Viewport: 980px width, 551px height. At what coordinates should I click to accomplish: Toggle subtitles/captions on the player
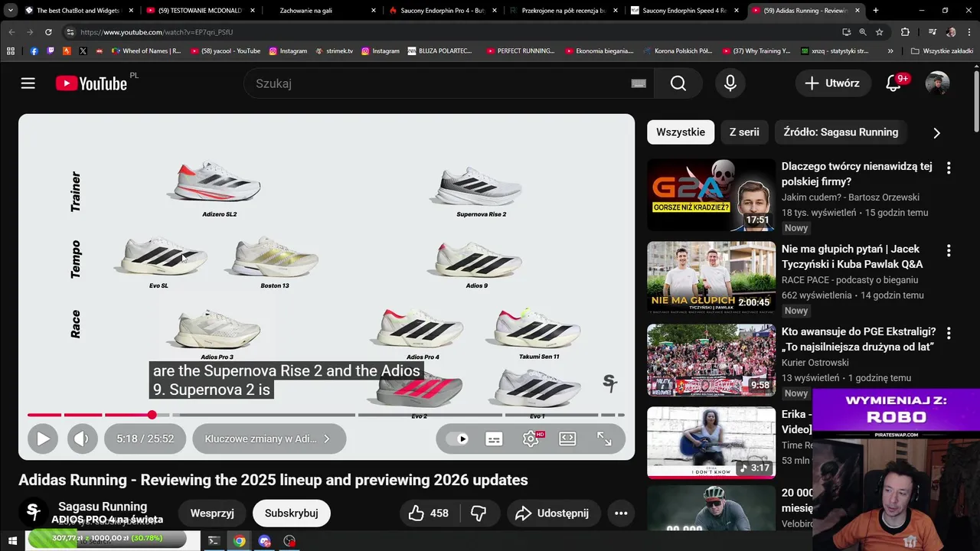494,439
